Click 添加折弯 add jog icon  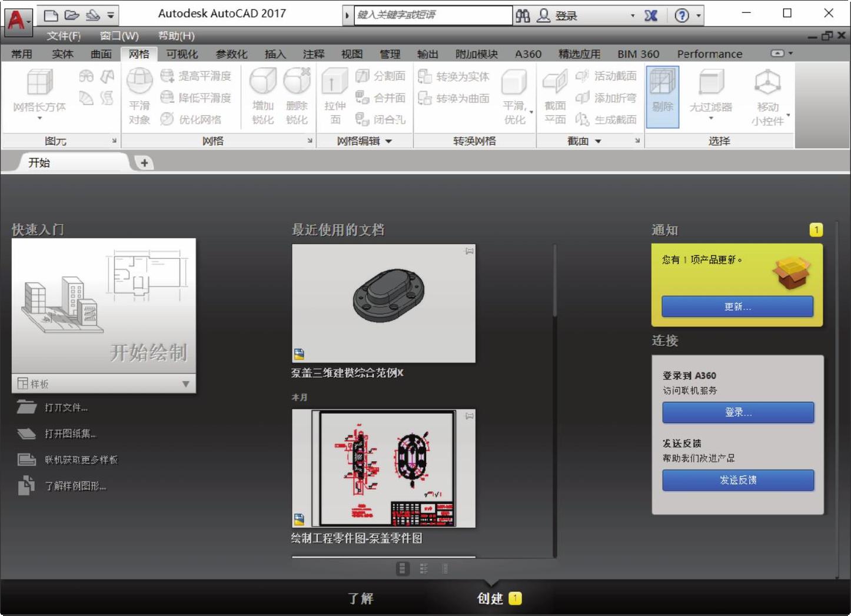tap(582, 97)
